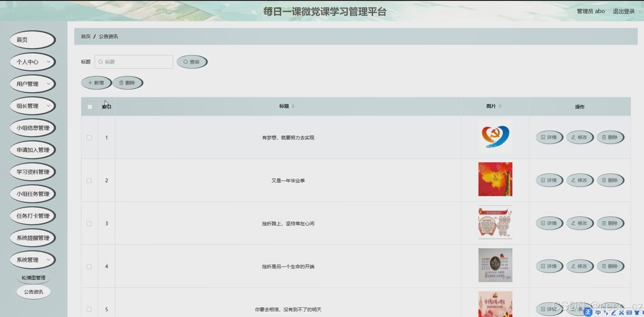Check the checkbox for row 4

click(x=89, y=267)
